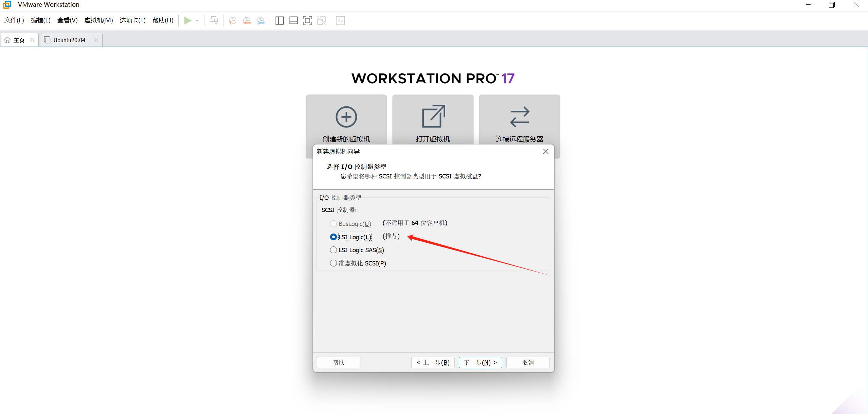Viewport: 868px width, 414px height.
Task: Switch to the Ubuntu20.04 tab
Action: point(72,40)
